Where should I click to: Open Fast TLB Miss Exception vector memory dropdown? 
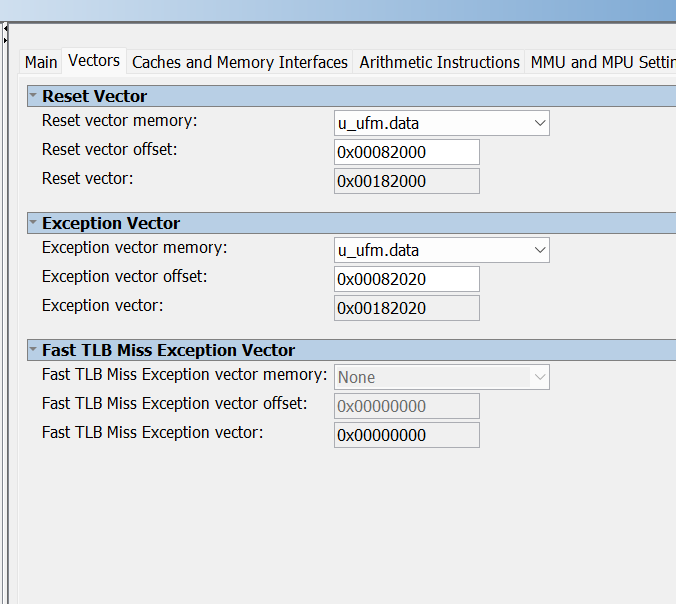point(441,377)
